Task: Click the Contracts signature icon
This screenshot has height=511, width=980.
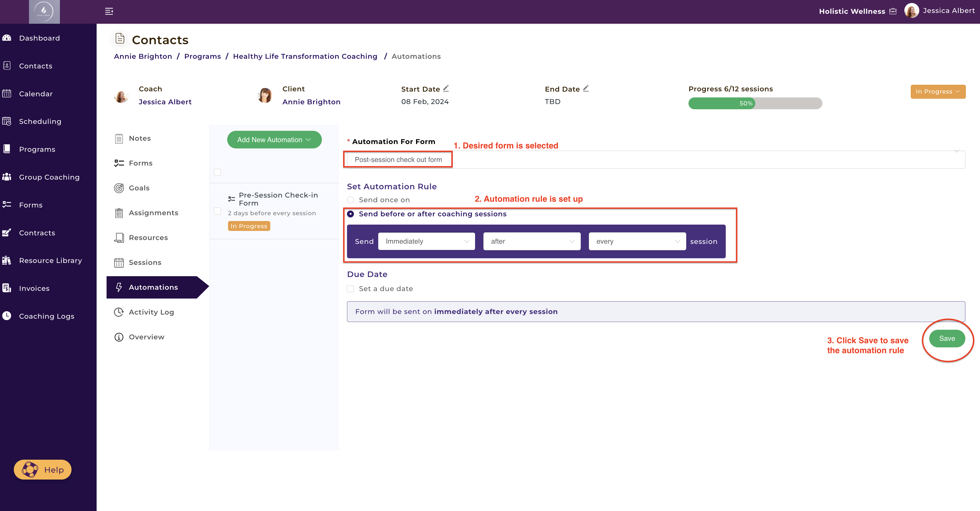Action: point(7,232)
